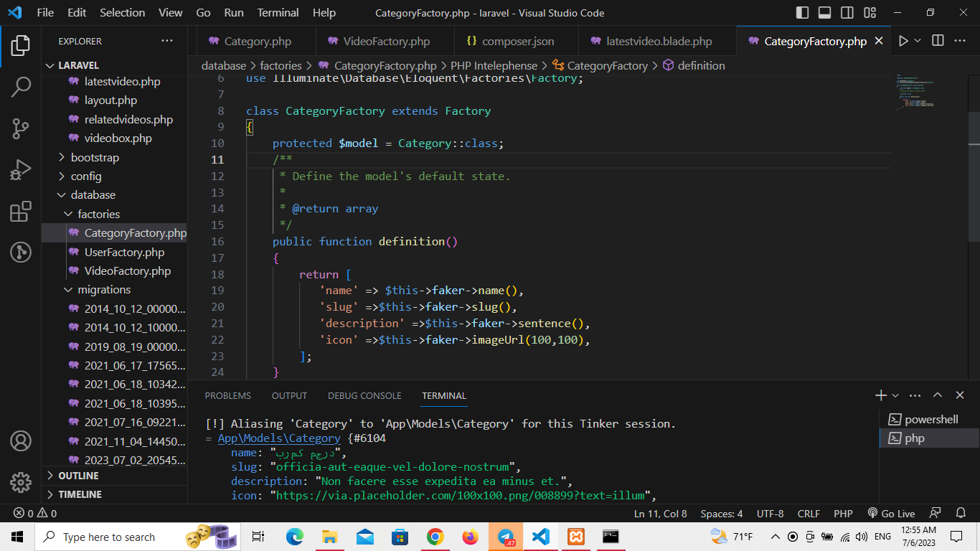
Task: Select the php terminal instance
Action: 930,438
